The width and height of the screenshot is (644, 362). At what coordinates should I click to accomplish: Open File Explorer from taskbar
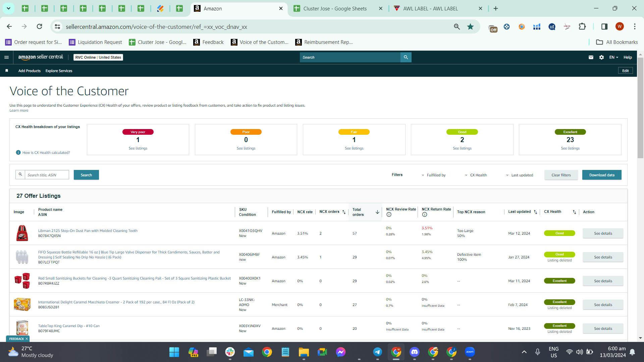point(304,352)
